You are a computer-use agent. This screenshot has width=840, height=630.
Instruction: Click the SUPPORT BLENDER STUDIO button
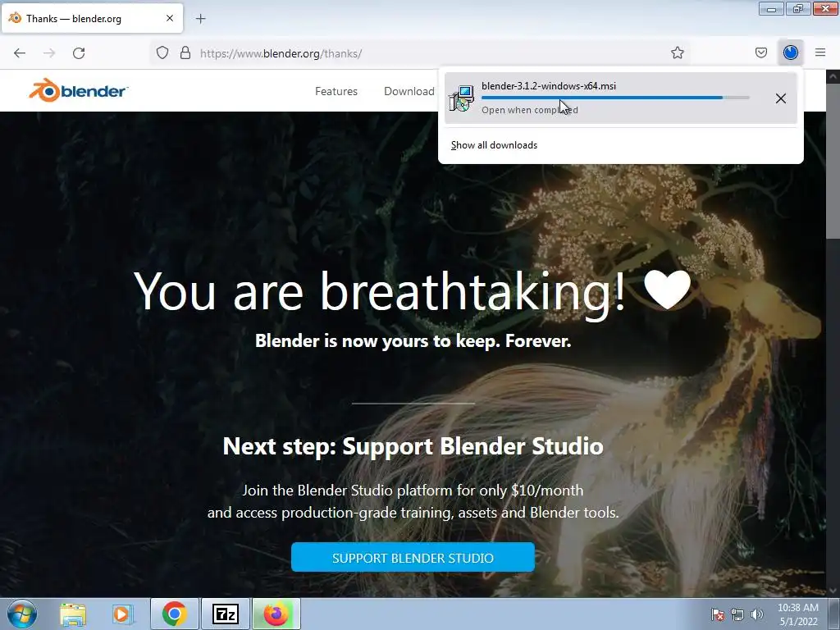click(413, 557)
